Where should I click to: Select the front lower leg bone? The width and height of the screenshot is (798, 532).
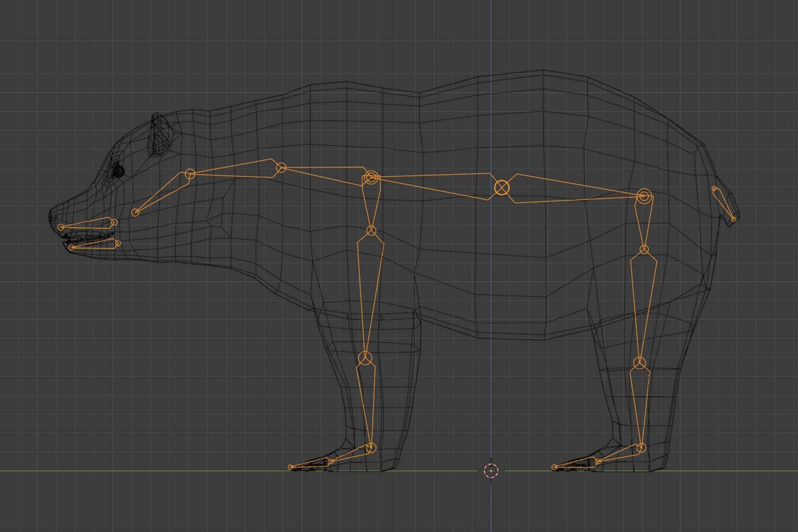pyautogui.click(x=367, y=402)
